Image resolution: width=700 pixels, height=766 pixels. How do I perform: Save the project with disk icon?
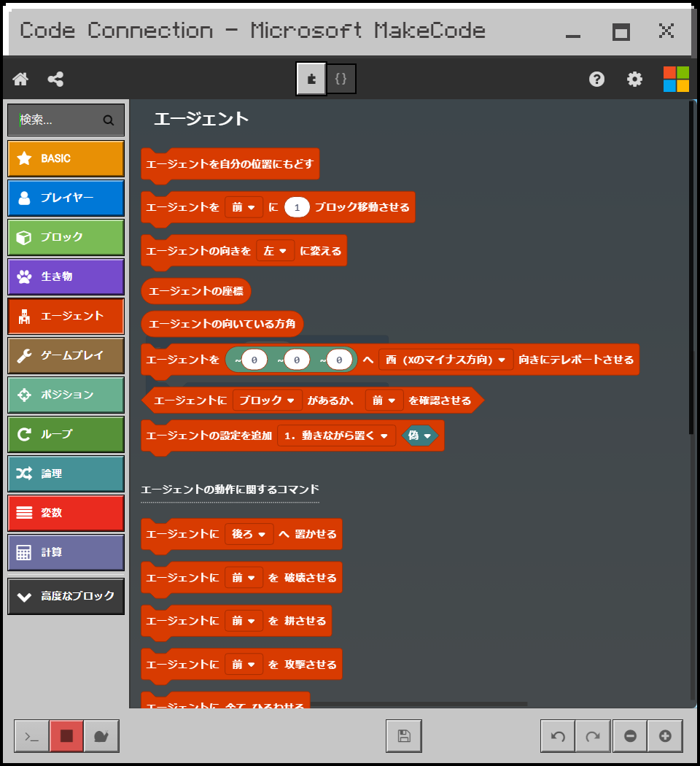tap(404, 736)
